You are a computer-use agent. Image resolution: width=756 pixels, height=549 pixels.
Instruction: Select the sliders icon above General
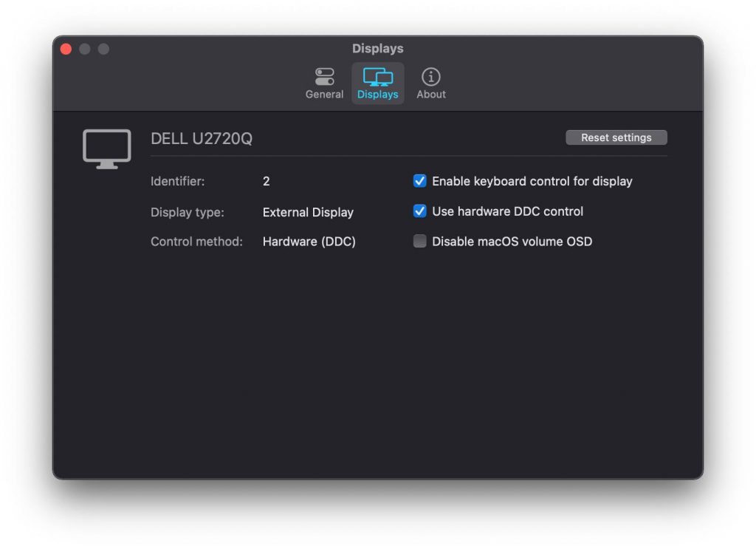point(324,75)
